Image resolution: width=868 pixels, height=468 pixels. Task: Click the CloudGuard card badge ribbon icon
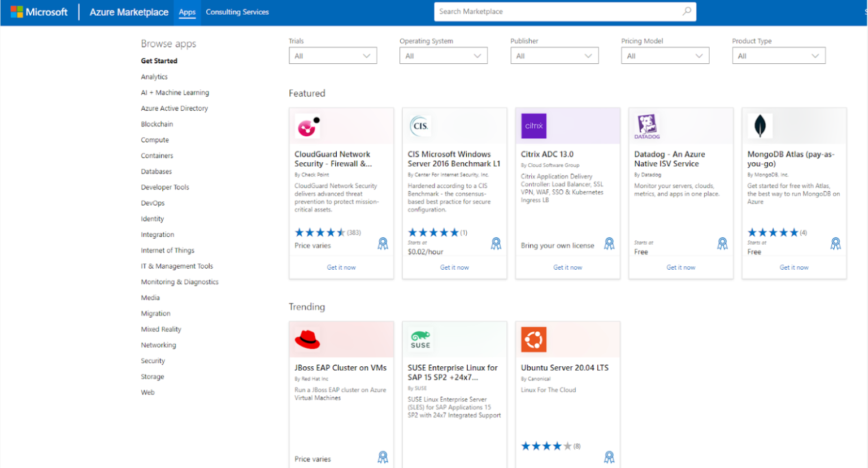[x=383, y=244]
